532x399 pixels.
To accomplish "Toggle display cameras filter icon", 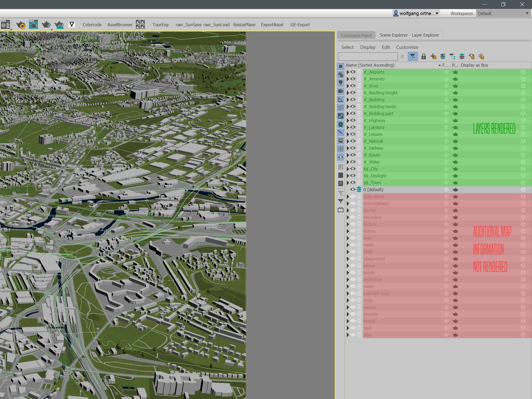I will pos(341,91).
